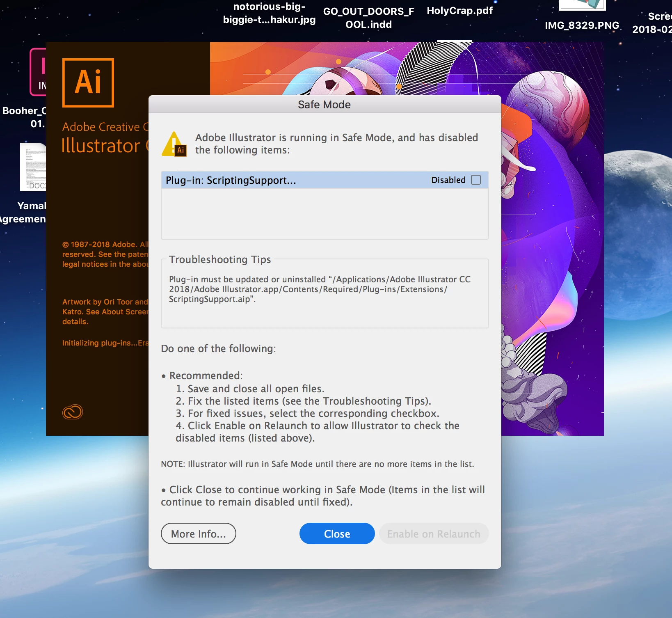Select the HolyCrap.pdf desktop file
This screenshot has width=672, height=618.
coord(459,11)
